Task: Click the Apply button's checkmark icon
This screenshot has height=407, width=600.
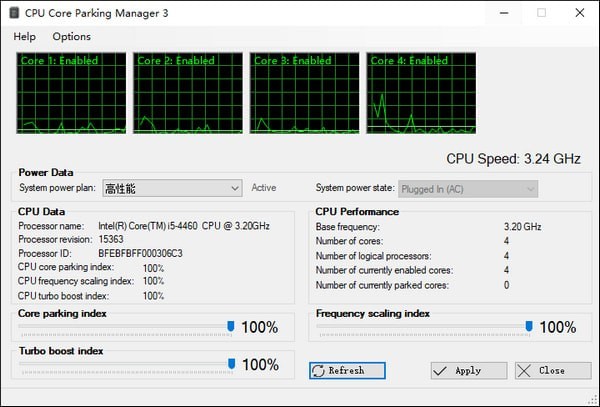Action: (x=440, y=370)
